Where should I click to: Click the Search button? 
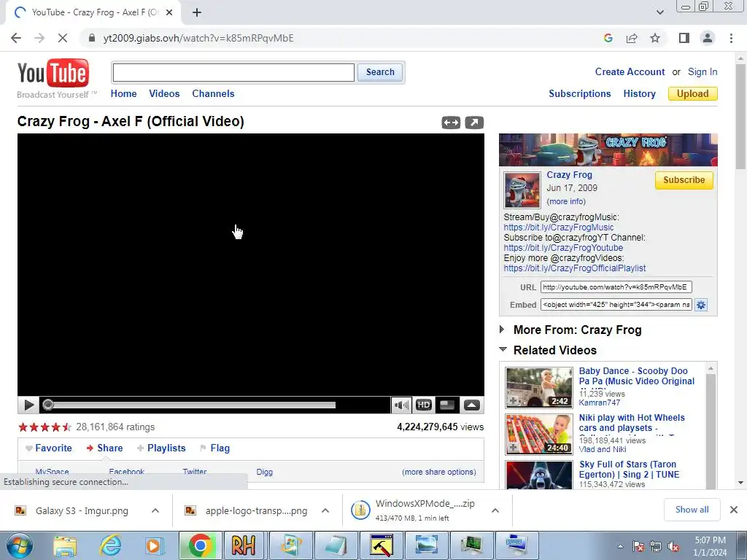(x=380, y=72)
